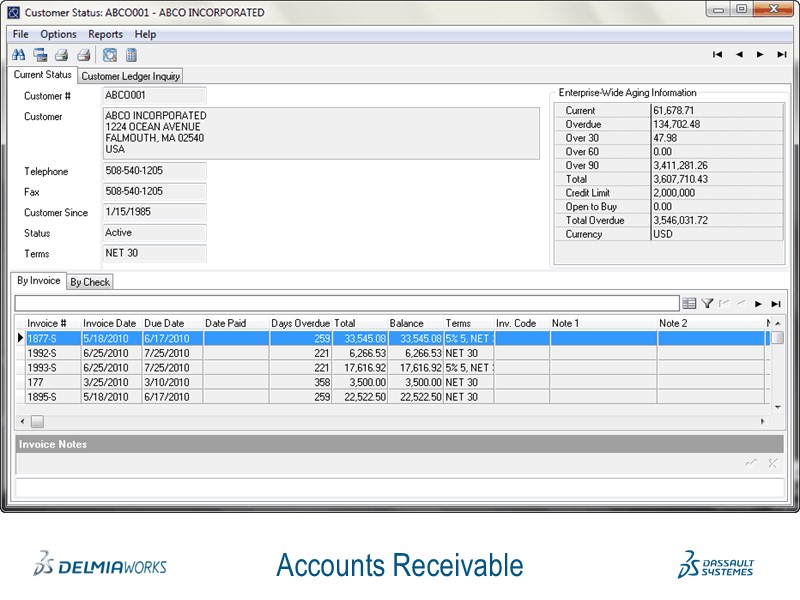Image resolution: width=800 pixels, height=600 pixels.
Task: Go to previous customer record in toolbar
Action: 739,55
